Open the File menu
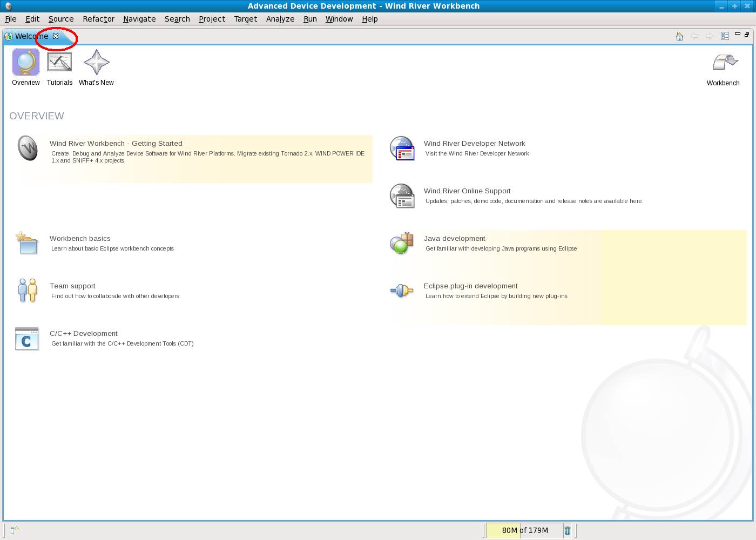This screenshot has height=540, width=756. pos(11,19)
